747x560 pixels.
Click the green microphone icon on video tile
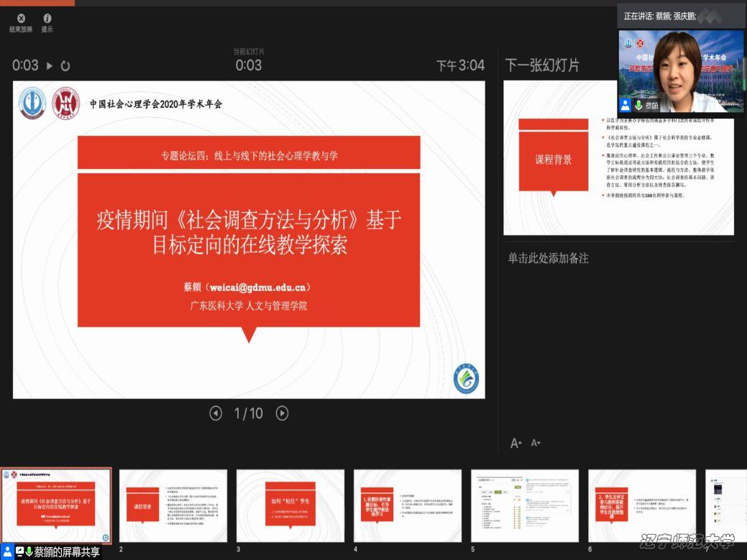638,105
